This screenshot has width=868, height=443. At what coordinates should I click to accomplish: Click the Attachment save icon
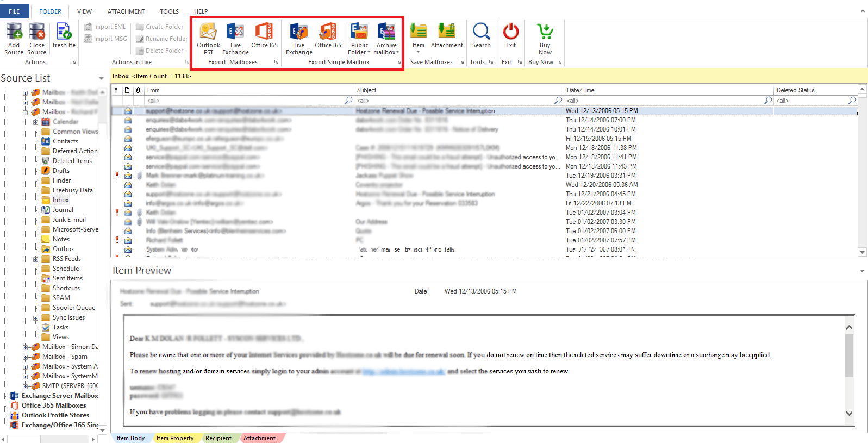point(447,32)
